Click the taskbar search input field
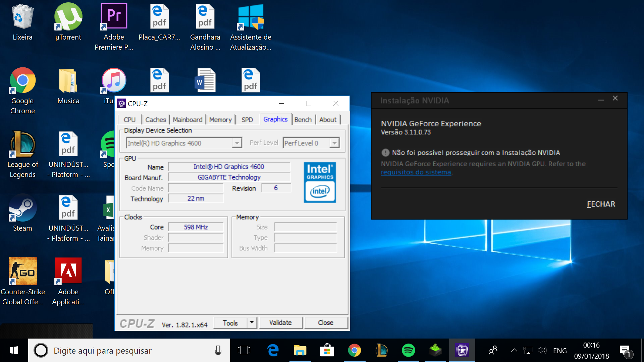644x362 pixels. coord(129,351)
